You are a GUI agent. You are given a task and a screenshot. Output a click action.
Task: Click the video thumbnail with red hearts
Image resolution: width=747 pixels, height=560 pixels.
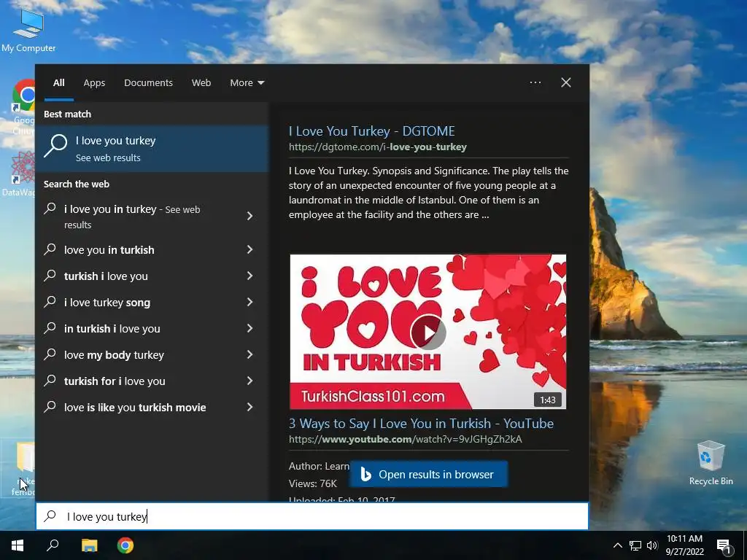click(x=427, y=332)
